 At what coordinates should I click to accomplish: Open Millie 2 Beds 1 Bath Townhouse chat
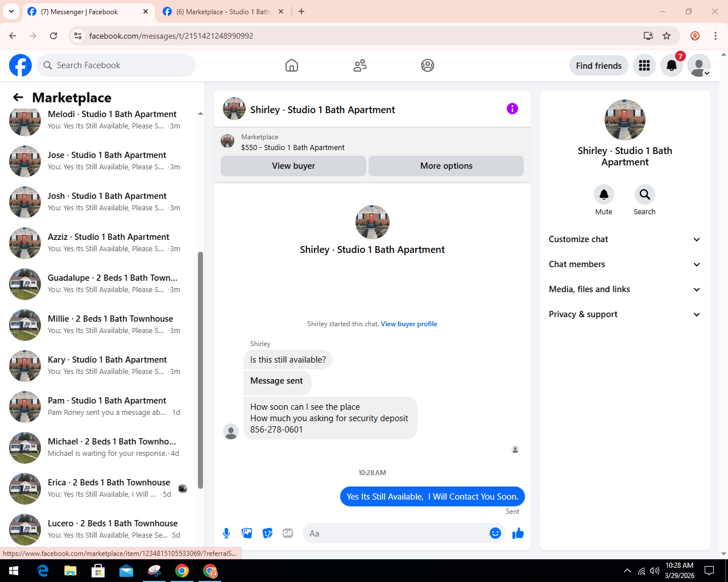point(102,325)
